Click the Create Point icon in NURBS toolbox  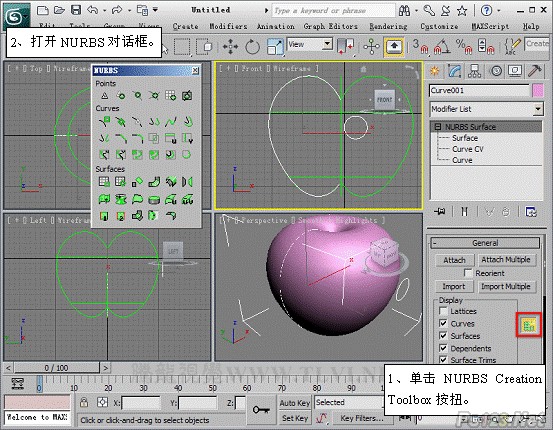coord(104,96)
